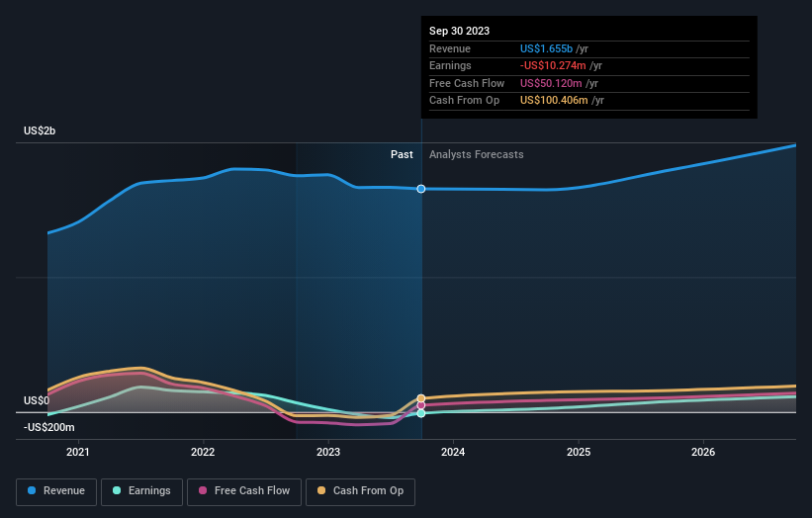
Task: Click the US$2b y-axis label
Action: pyautogui.click(x=40, y=130)
